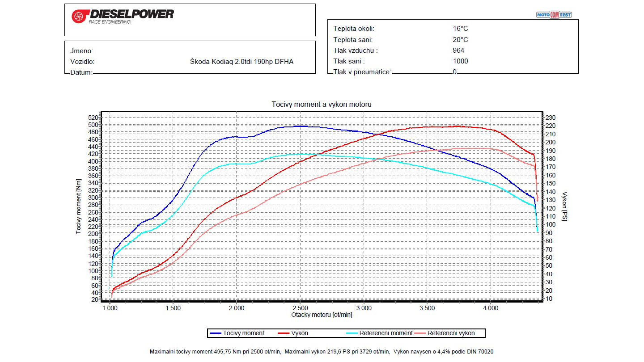
Task: Click the MotoComTest logo
Action: (554, 15)
